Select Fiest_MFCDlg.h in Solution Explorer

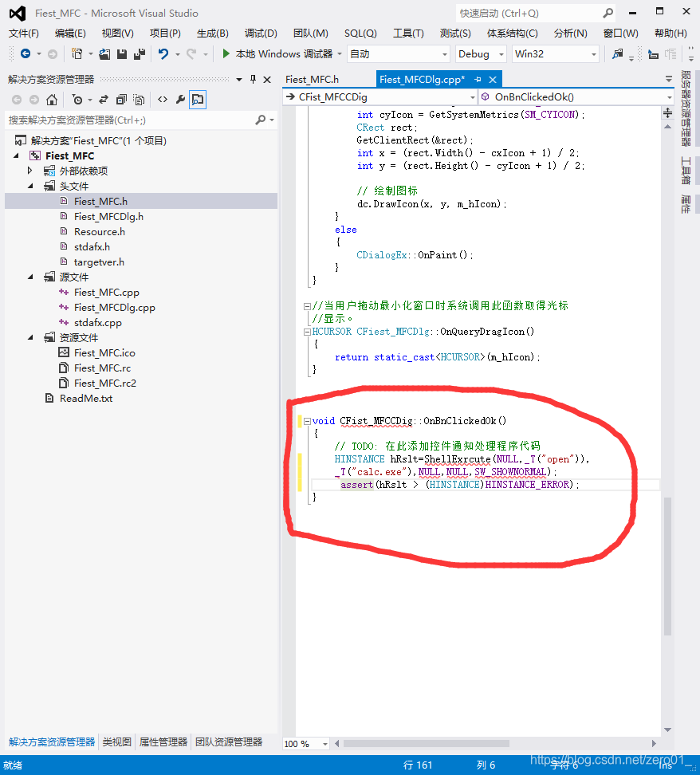tap(108, 217)
